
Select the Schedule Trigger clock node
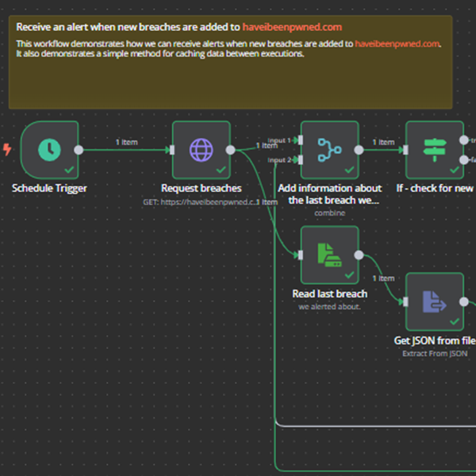click(49, 150)
